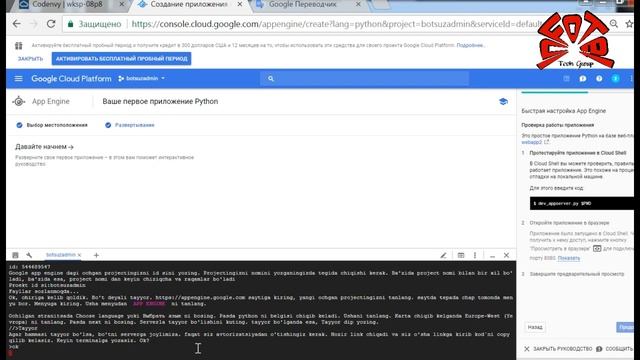Screen dimensions: 640x360
Task: Click the console.cloud.google.com address bar
Action: click(336, 24)
